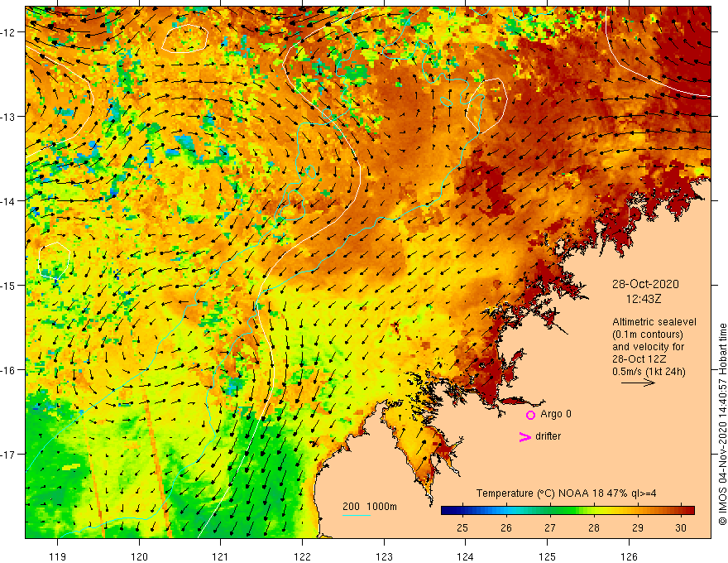Click the '28-Oct 12Z' caption line
Image resolution: width=728 pixels, height=563 pixels.
click(x=639, y=359)
